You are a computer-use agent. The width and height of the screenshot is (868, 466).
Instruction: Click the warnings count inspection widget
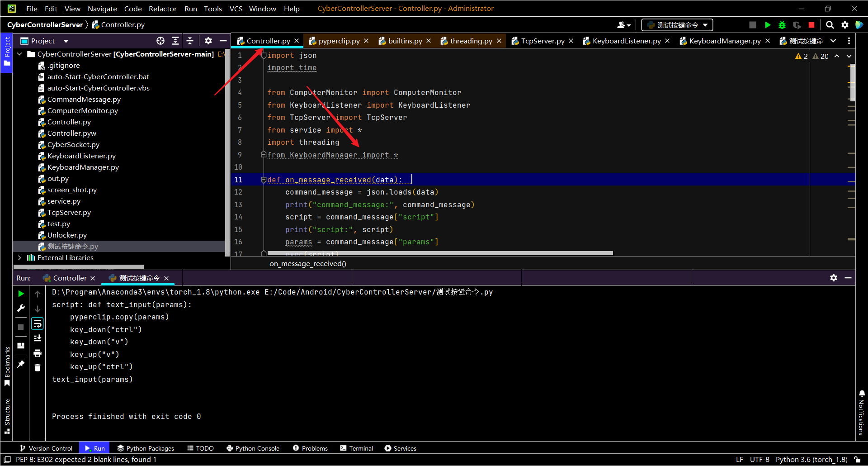(811, 56)
